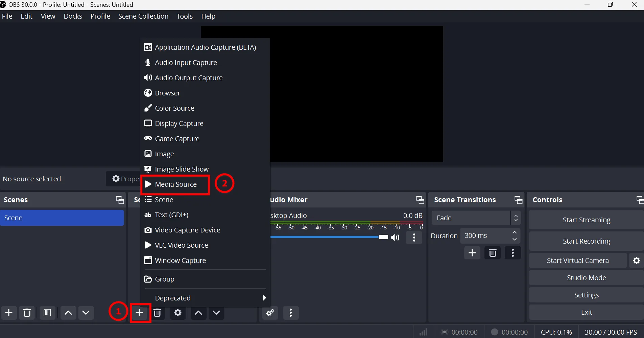The height and width of the screenshot is (338, 644).
Task: Add a Group from the menu
Action: (205, 279)
